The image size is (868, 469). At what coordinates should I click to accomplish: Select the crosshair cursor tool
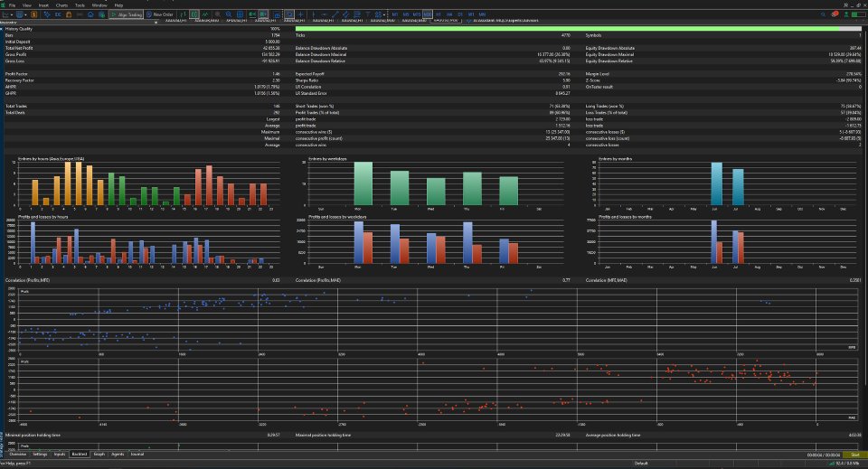(300, 14)
